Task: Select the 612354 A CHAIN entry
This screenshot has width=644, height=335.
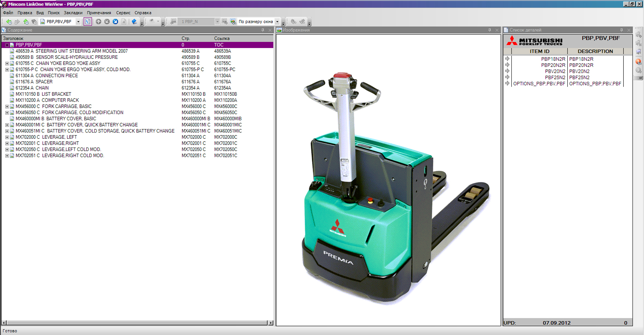Action: pos(42,88)
